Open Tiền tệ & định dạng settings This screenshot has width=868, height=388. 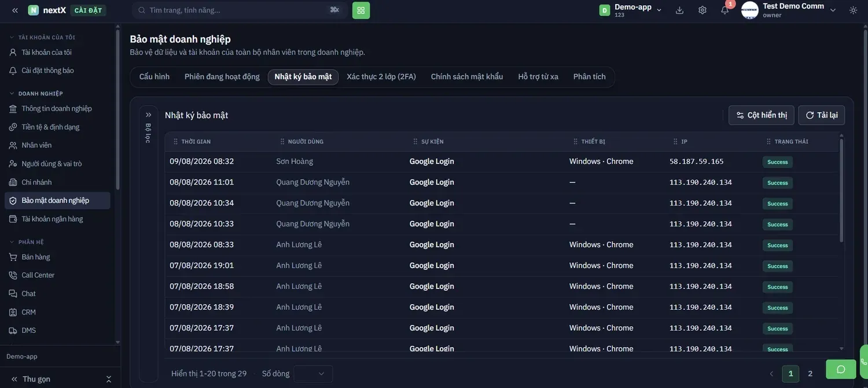click(x=58, y=127)
